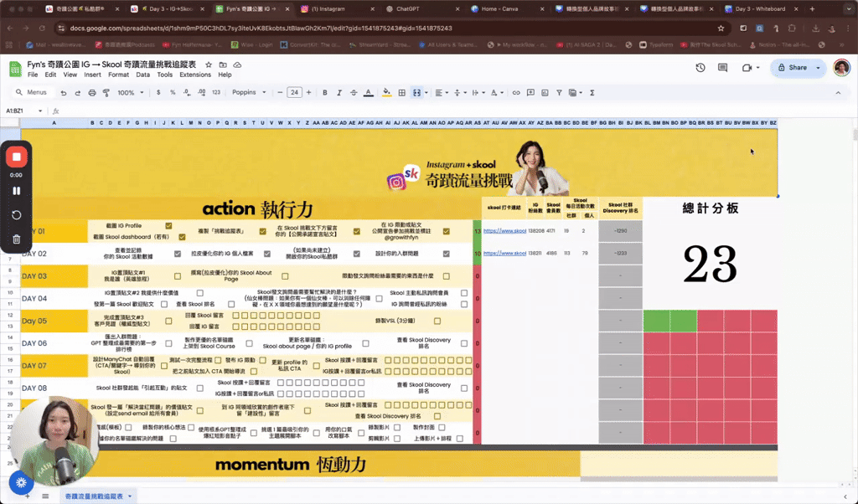Open the Google Sheets home logo
The height and width of the screenshot is (504, 858).
point(15,69)
